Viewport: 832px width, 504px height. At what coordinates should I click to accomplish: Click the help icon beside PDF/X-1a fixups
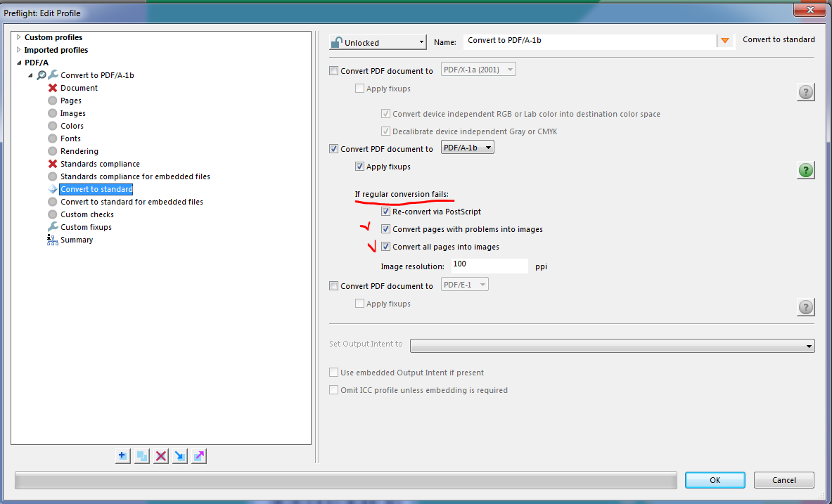(x=805, y=92)
